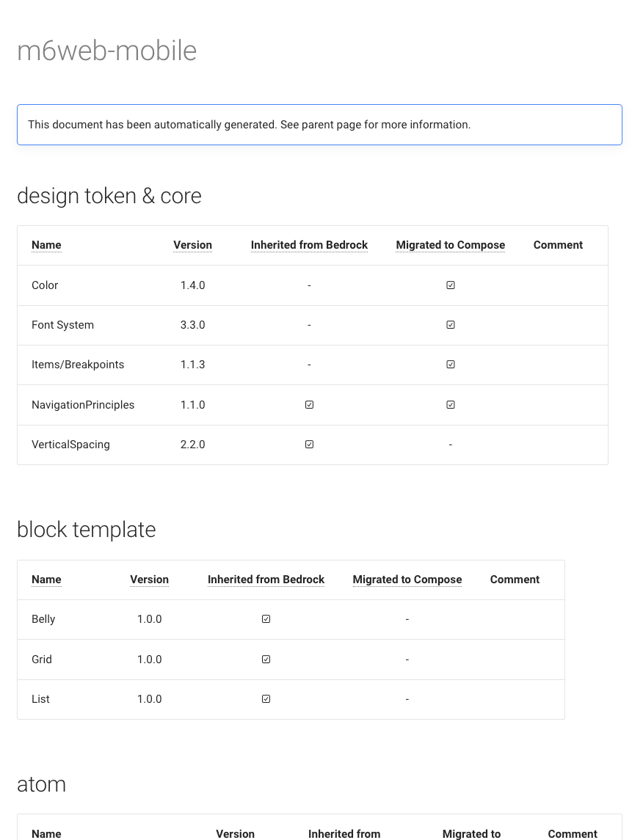This screenshot has height=840, width=643.
Task: Sort by Migrated to Compose in block template table
Action: [x=407, y=580]
